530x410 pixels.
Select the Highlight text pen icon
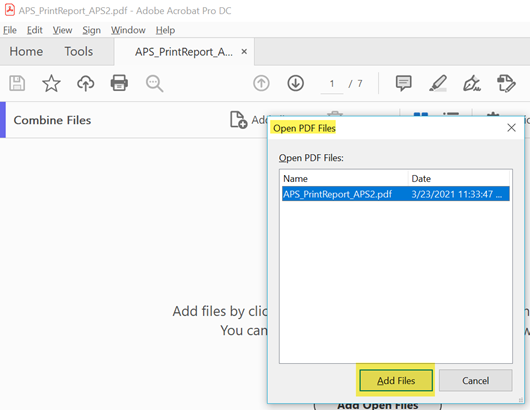(x=438, y=83)
